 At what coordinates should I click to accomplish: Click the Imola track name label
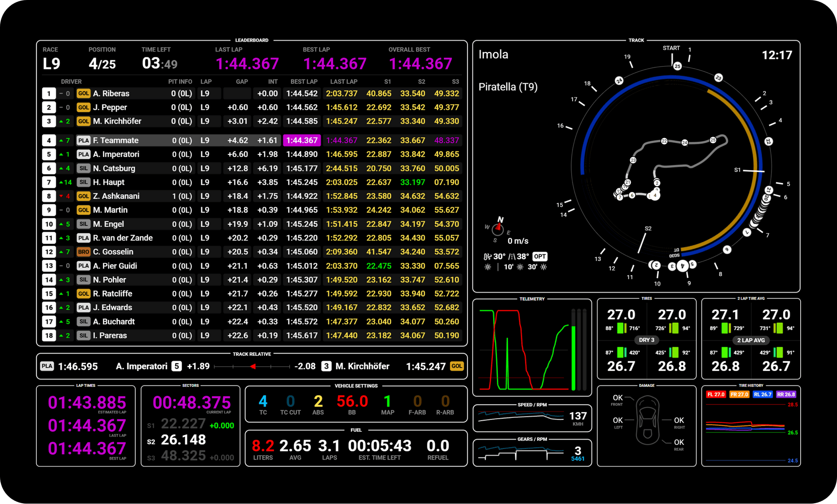[x=493, y=54]
